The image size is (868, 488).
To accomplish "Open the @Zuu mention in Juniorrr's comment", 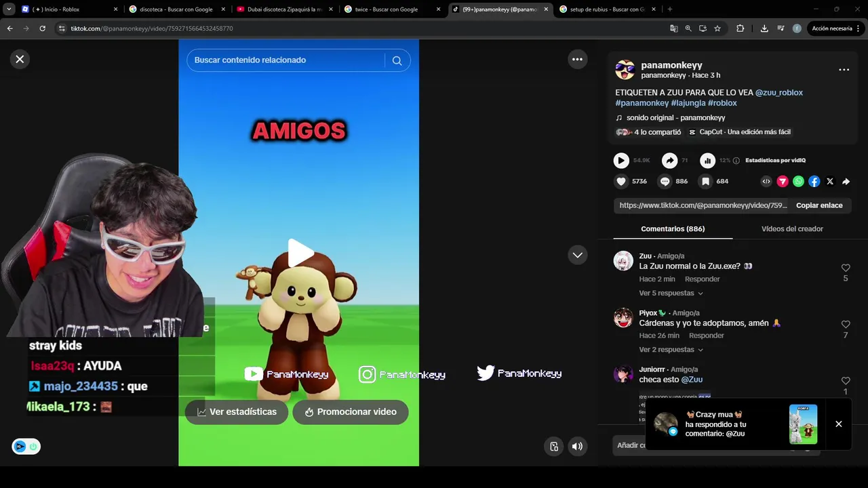I will pyautogui.click(x=692, y=380).
